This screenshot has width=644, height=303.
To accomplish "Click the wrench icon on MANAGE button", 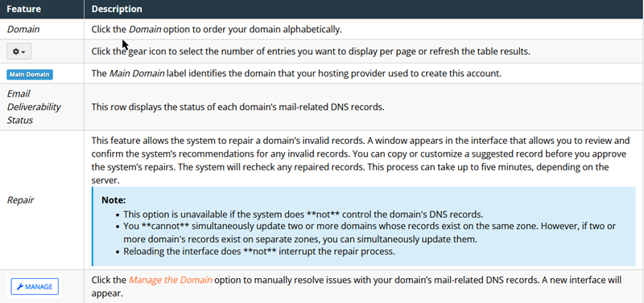I will 19,287.
